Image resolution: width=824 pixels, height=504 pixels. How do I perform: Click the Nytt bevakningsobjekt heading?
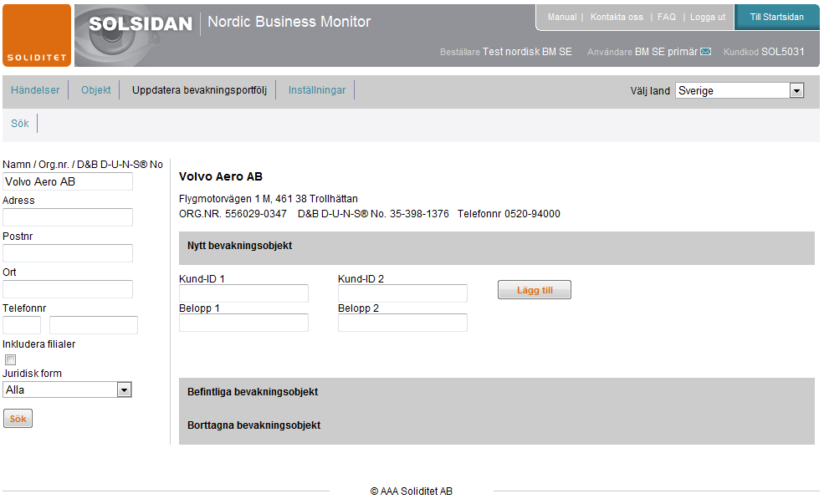coord(239,245)
